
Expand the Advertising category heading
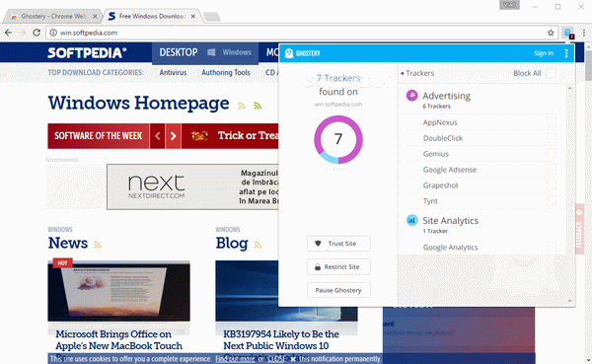(x=446, y=96)
